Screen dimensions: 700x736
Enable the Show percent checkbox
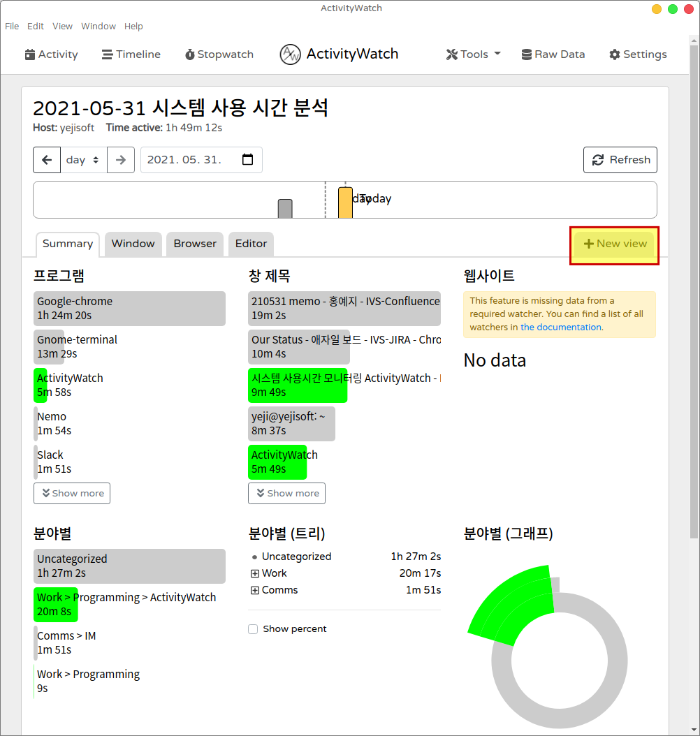[x=253, y=629]
